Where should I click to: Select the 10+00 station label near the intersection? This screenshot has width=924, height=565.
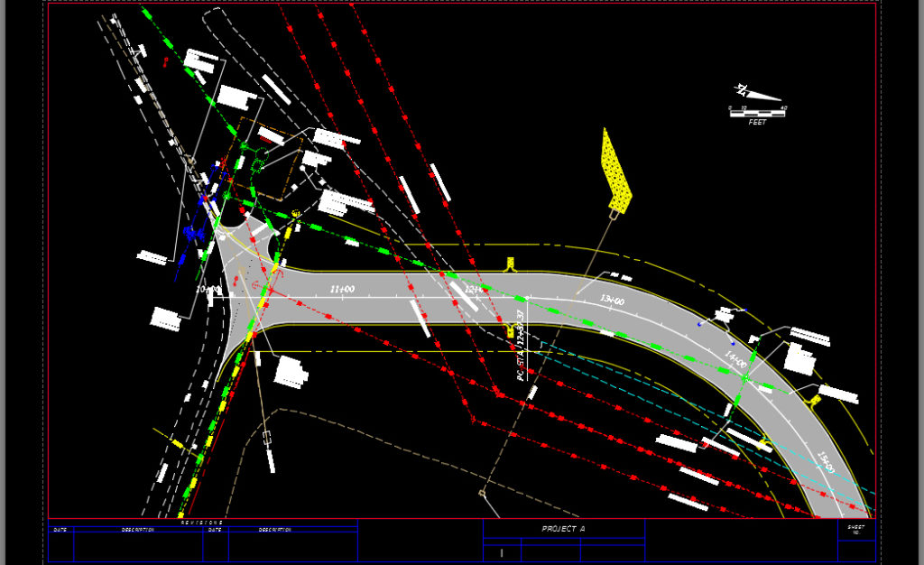tap(209, 291)
